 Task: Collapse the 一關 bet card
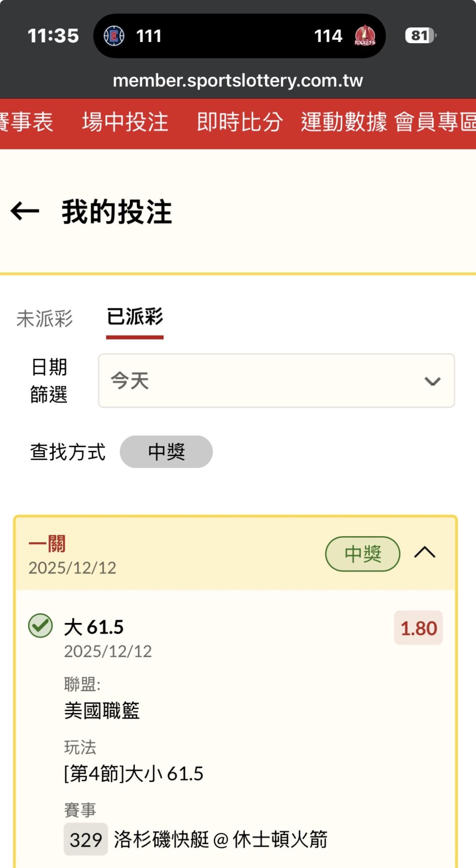425,553
